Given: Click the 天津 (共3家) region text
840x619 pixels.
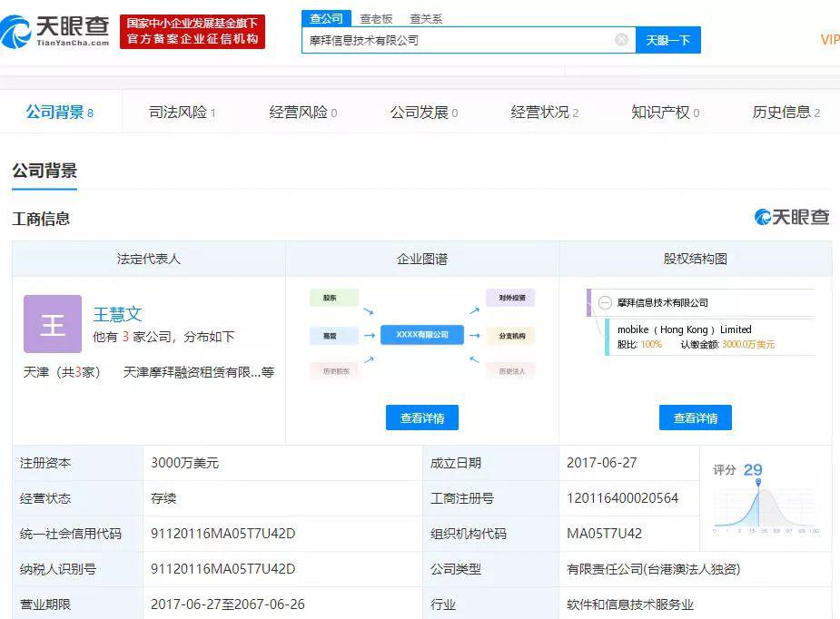Looking at the screenshot, I should [62, 372].
